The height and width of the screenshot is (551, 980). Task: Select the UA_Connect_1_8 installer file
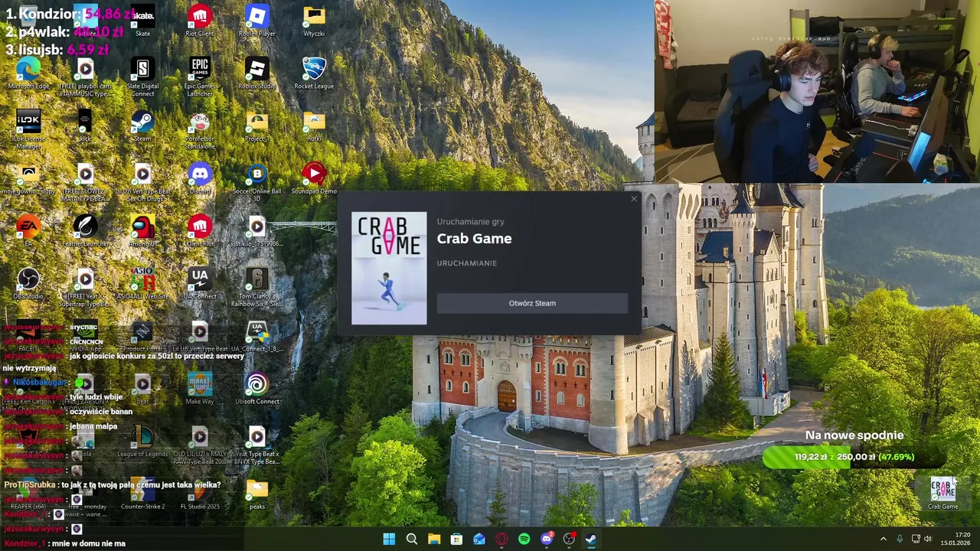point(256,337)
